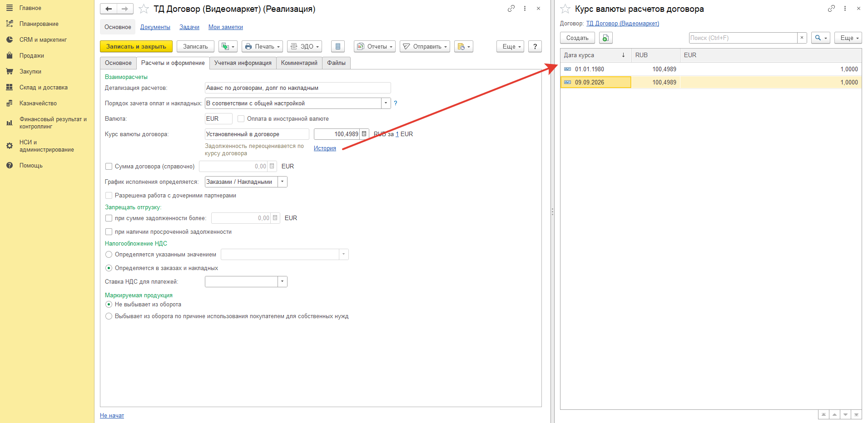Open the История link

325,148
